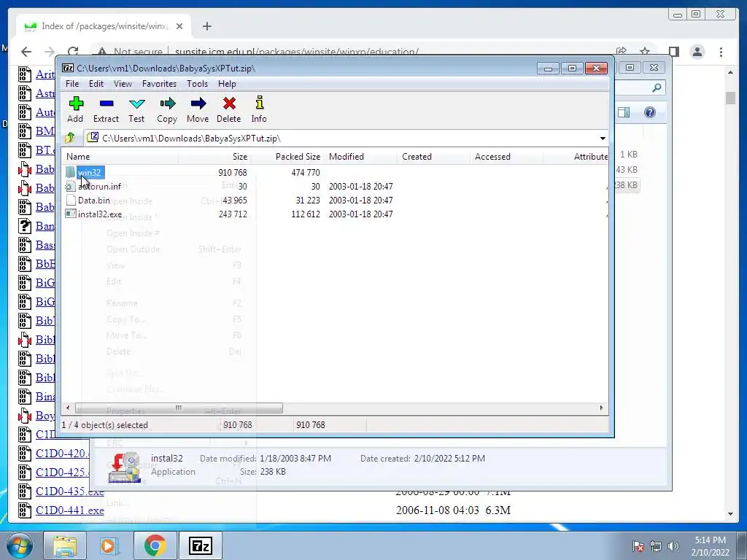
Task: Select the win32 folder entry
Action: [89, 172]
